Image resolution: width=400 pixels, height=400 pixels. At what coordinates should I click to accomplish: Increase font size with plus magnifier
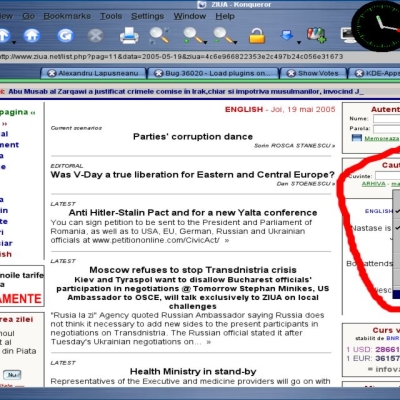(192, 35)
